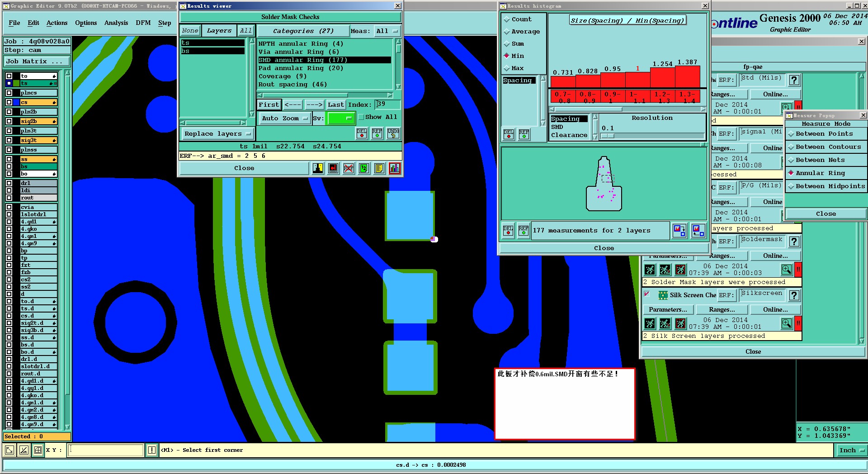Click the red '!!' alert for Silk Screen
The image size is (868, 474).
coord(798,323)
